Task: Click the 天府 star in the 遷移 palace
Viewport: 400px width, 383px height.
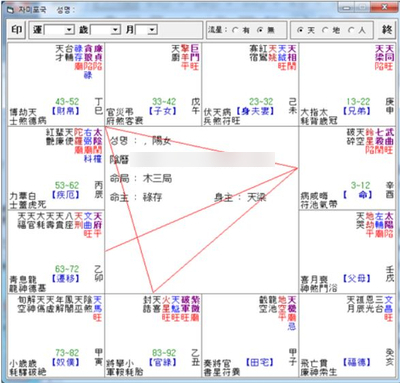Action: point(98,220)
